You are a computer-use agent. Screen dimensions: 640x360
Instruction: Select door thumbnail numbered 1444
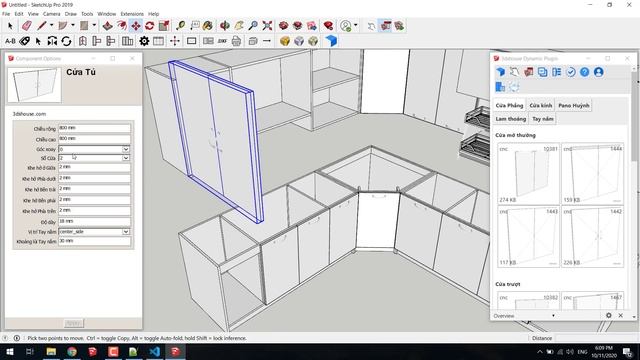(x=593, y=174)
